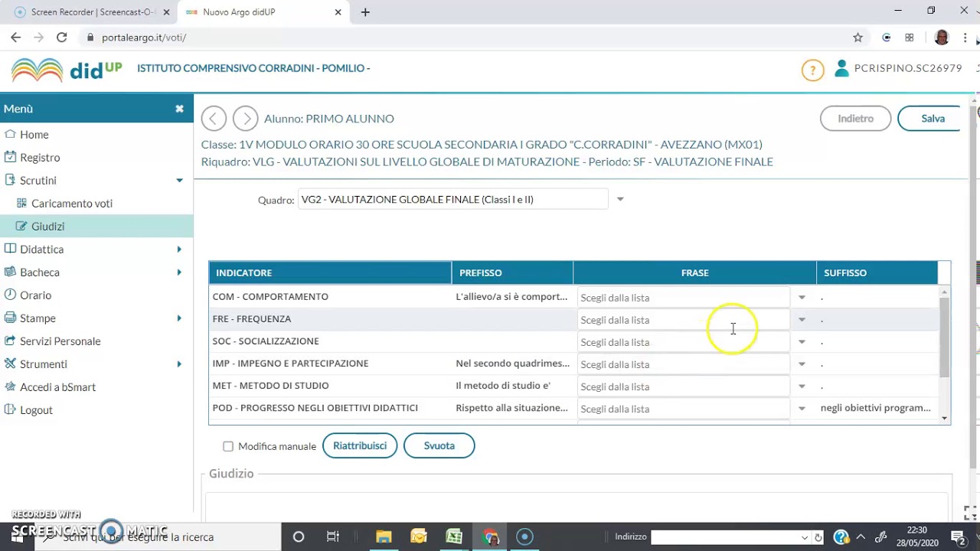The height and width of the screenshot is (551, 980).
Task: Open a new browser tab
Action: [365, 12]
